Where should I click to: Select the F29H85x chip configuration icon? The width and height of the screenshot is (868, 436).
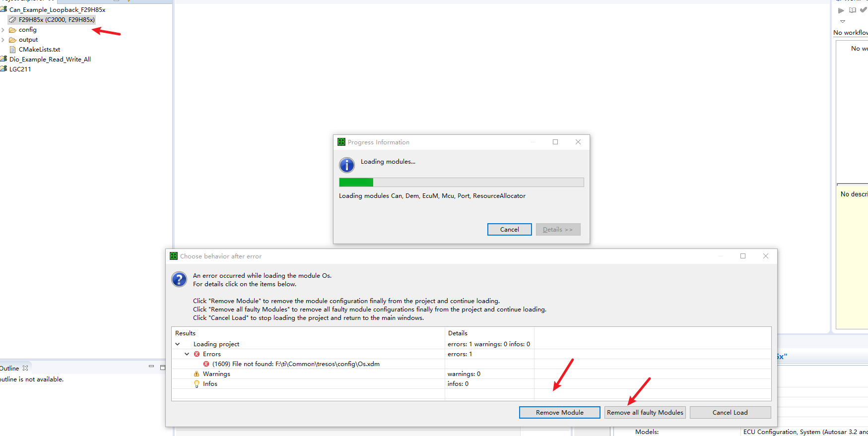[x=12, y=20]
